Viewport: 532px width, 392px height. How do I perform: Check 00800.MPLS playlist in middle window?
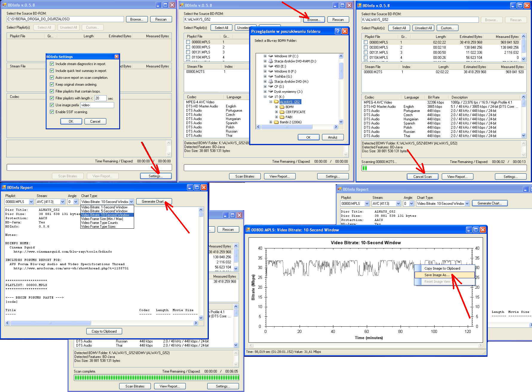pyautogui.click(x=188, y=42)
